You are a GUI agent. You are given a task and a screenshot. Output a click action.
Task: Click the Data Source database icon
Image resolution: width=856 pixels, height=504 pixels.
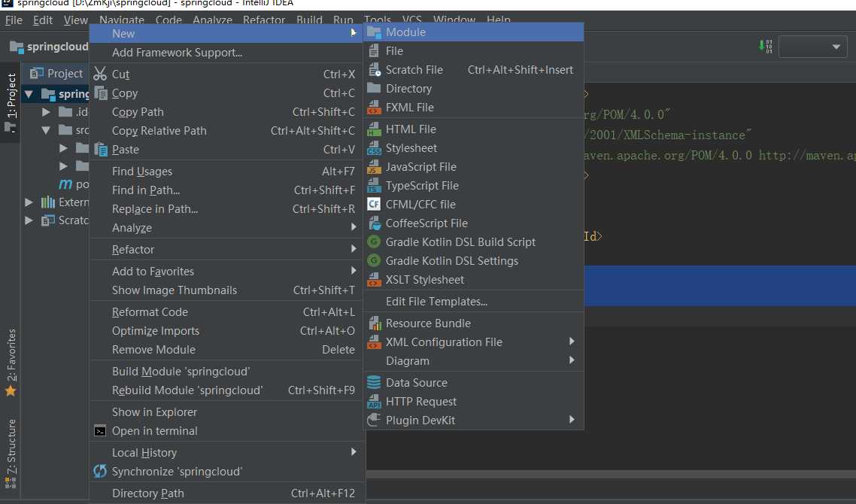coord(374,382)
